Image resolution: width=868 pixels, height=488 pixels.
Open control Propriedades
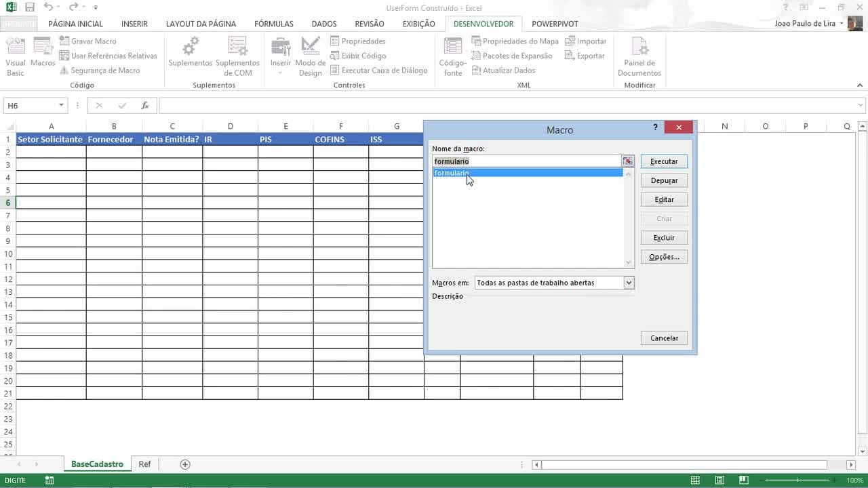[357, 41]
